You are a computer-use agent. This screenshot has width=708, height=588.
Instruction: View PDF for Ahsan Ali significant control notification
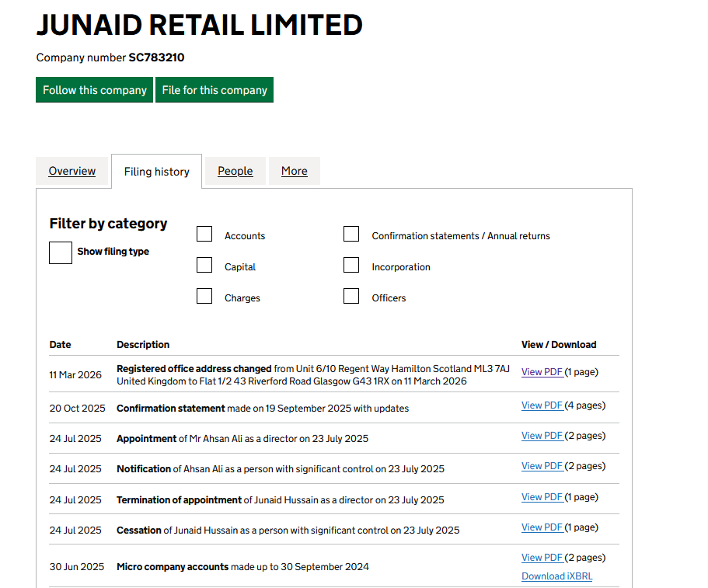[x=542, y=466]
